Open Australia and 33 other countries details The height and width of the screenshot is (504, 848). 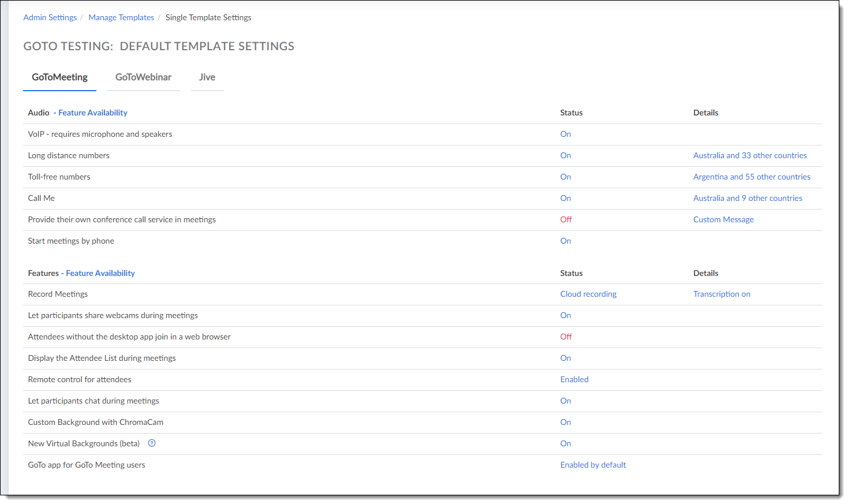[x=750, y=155]
